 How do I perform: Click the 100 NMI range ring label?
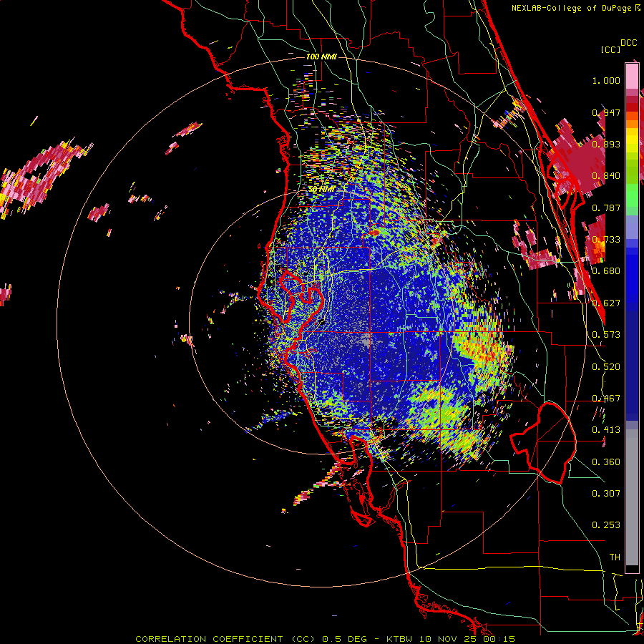[x=321, y=57]
